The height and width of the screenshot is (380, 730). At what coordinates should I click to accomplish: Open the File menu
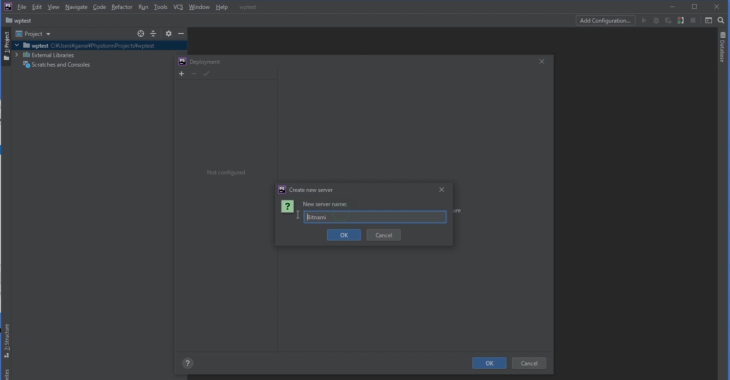[21, 7]
